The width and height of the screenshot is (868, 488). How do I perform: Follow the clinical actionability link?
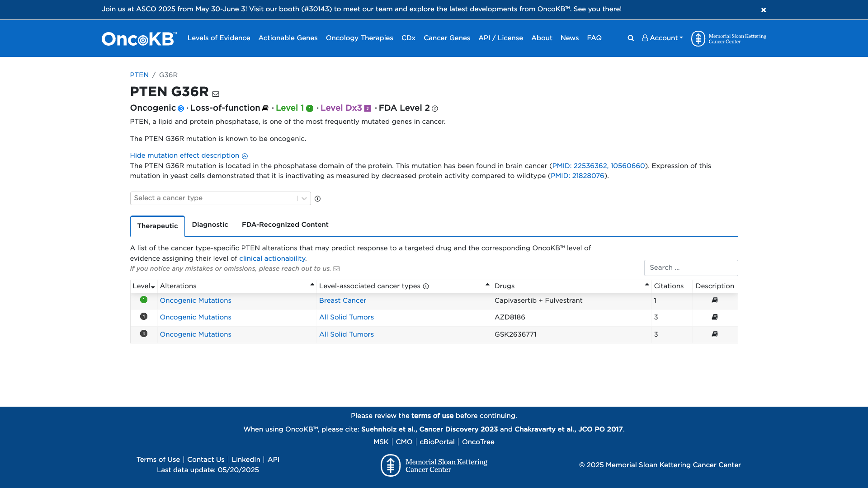(x=272, y=258)
